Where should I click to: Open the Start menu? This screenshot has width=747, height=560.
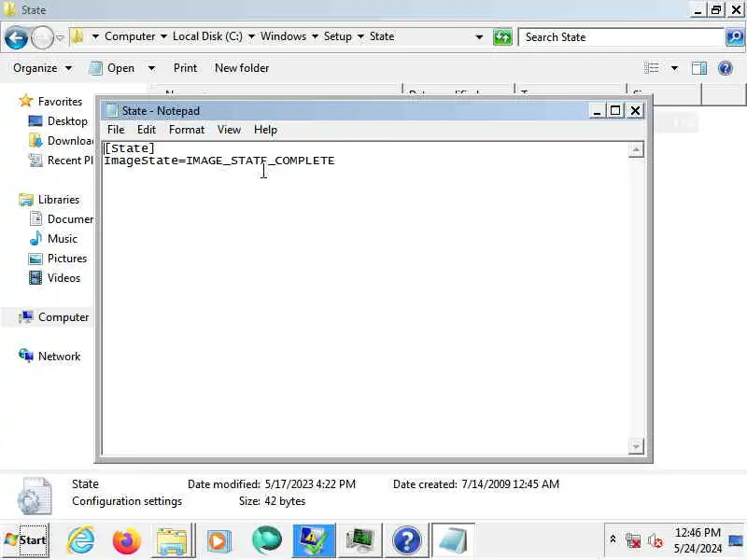click(x=26, y=540)
